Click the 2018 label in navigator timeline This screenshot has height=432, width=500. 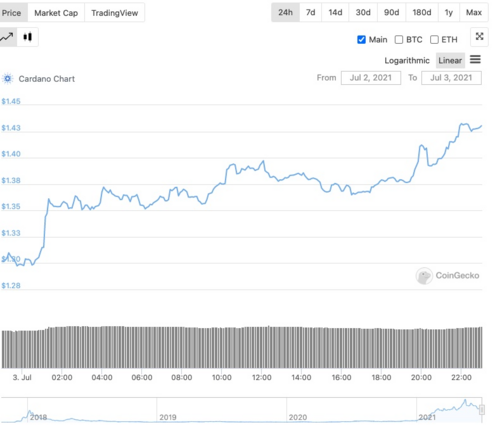point(38,417)
